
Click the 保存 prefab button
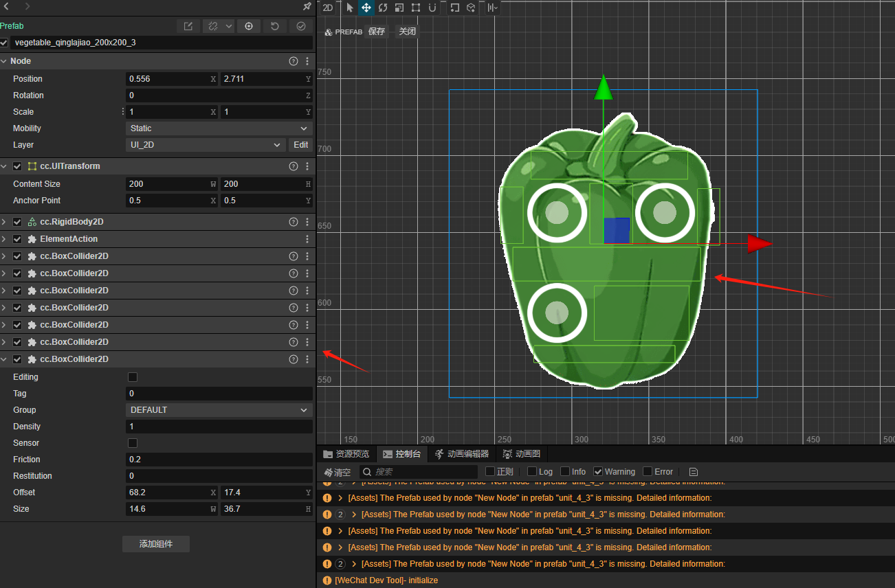(x=377, y=32)
